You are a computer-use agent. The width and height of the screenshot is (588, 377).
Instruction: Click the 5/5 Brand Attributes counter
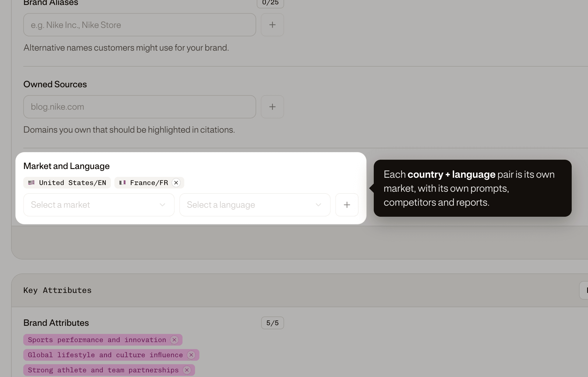[272, 323]
